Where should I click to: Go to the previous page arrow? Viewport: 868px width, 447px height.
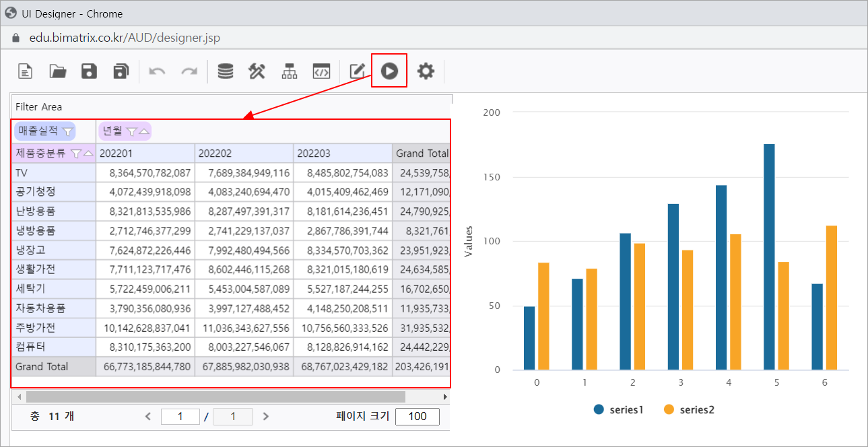point(148,417)
